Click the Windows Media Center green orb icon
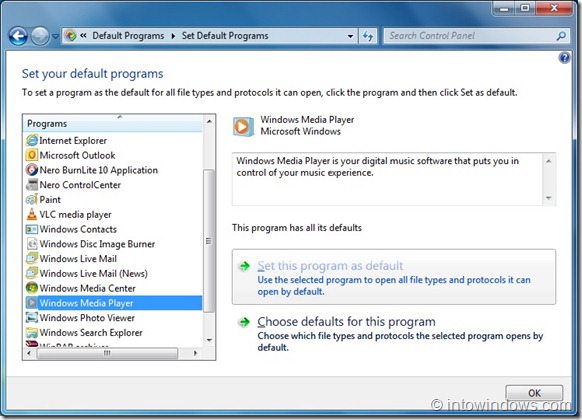This screenshot has height=420, width=582. 32,288
